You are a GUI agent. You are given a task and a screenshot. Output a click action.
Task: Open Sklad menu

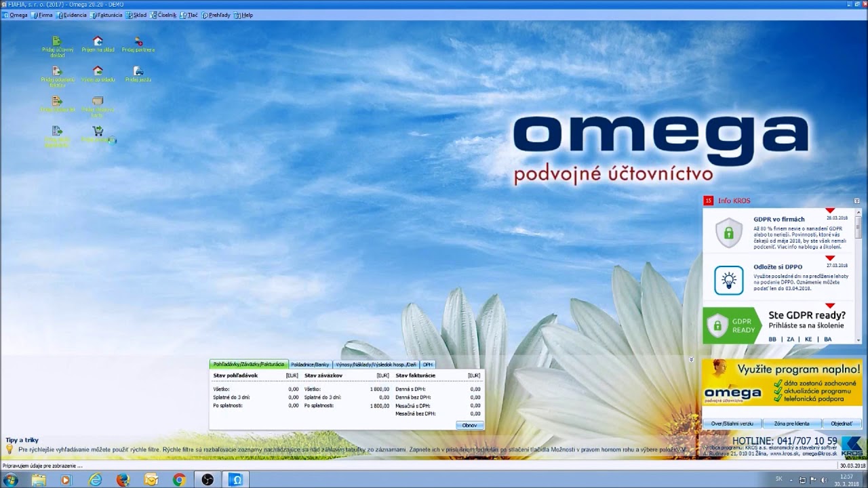(x=136, y=15)
